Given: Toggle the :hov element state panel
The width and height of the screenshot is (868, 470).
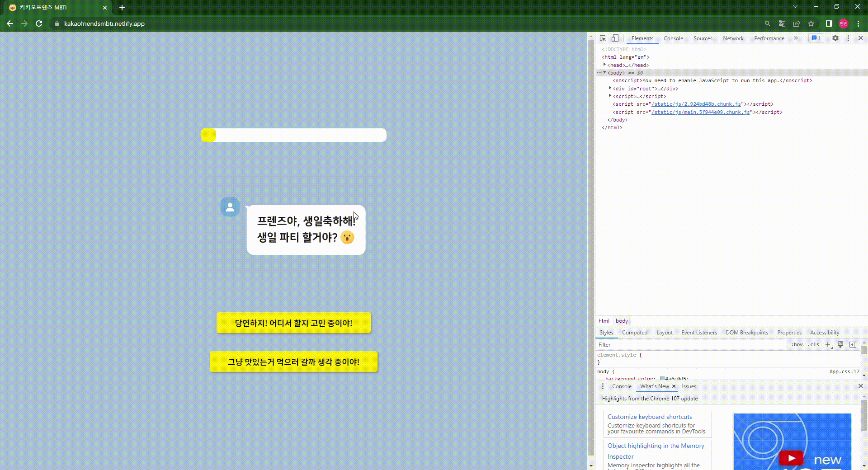Looking at the screenshot, I should click(797, 345).
